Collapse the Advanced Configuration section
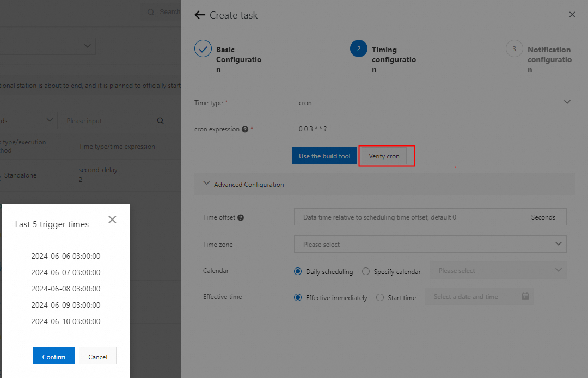588x378 pixels. pos(206,184)
